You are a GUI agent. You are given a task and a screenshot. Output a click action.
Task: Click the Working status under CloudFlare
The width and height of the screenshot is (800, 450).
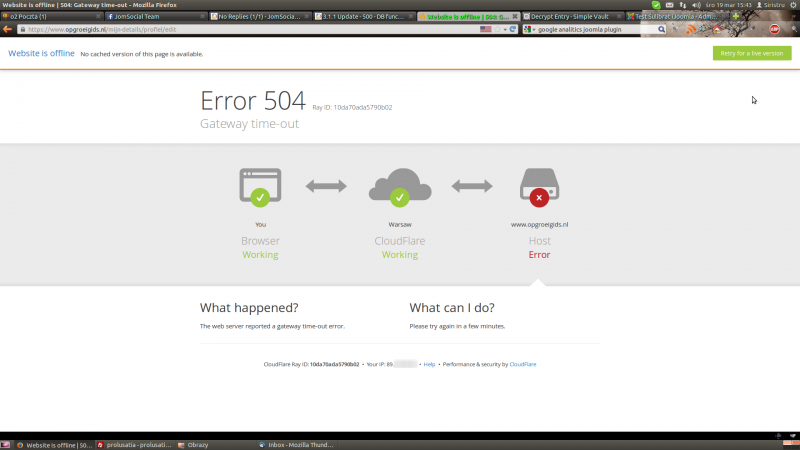[x=400, y=255]
